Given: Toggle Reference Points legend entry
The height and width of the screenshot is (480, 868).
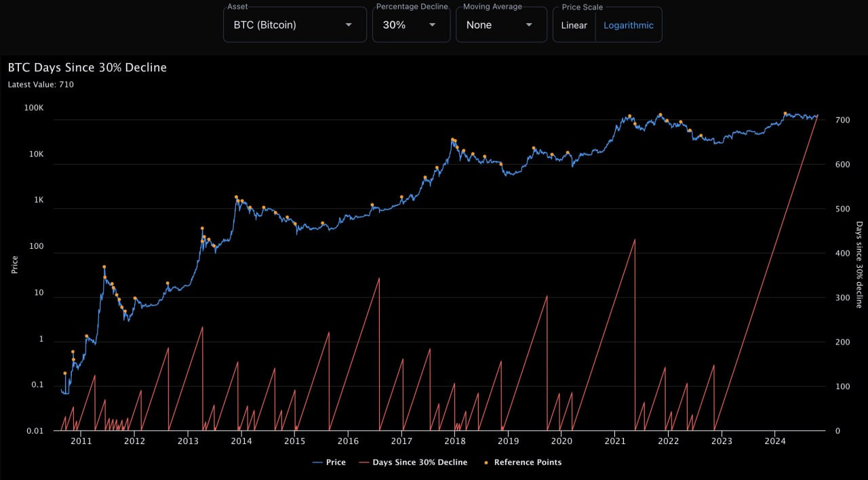Looking at the screenshot, I should [521, 462].
